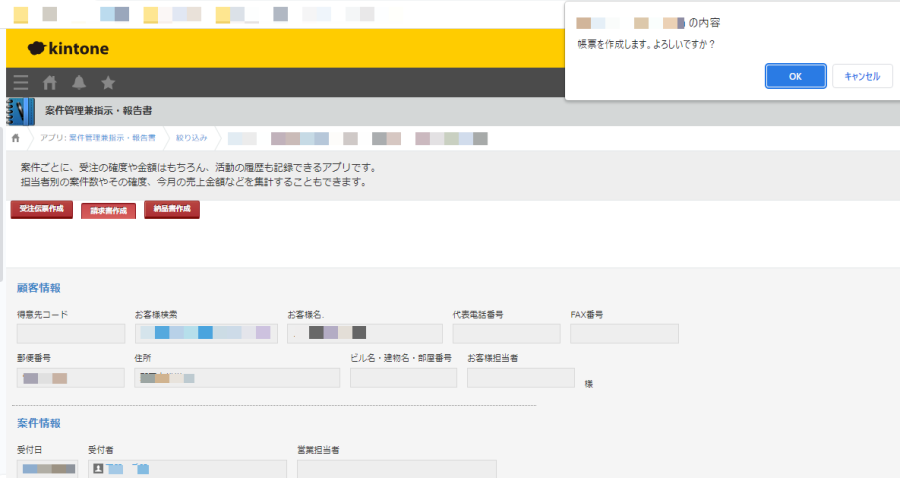Open bookmarks star icon
This screenshot has width=900, height=478.
(108, 83)
